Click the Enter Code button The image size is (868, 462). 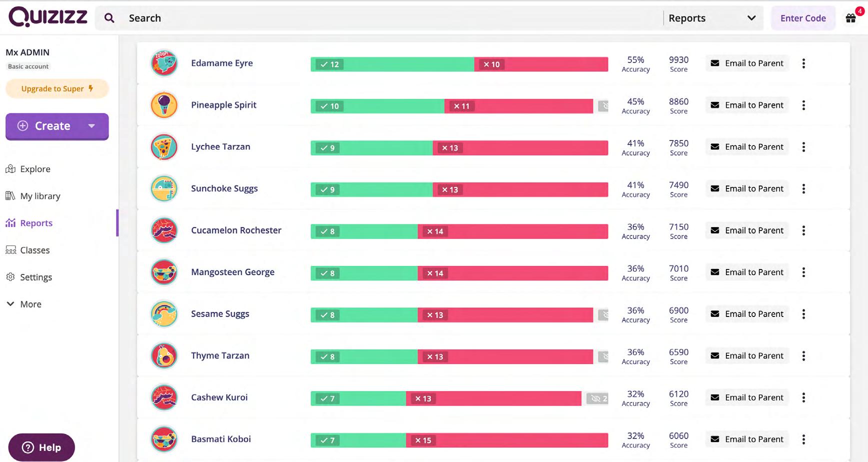[x=803, y=18]
